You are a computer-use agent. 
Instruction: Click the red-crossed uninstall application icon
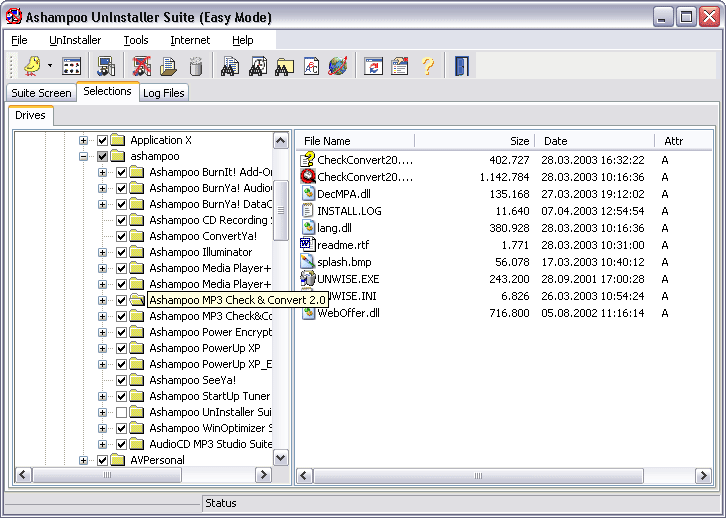142,66
